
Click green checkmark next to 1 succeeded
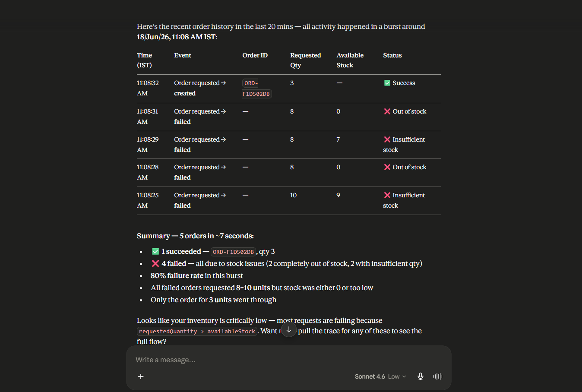coord(155,251)
